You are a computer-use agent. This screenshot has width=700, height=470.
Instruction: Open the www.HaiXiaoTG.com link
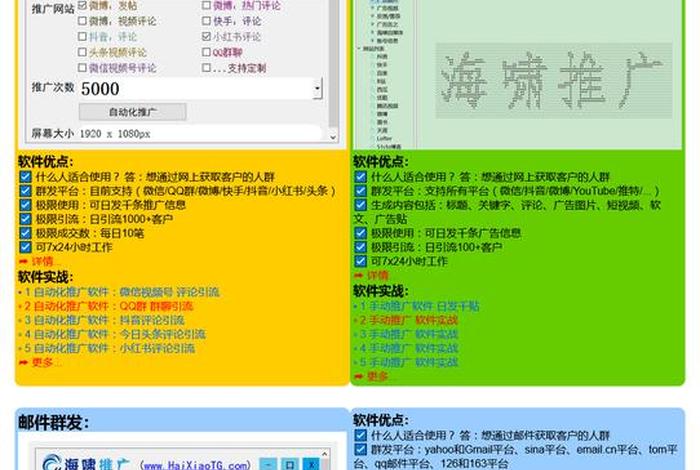click(x=197, y=465)
